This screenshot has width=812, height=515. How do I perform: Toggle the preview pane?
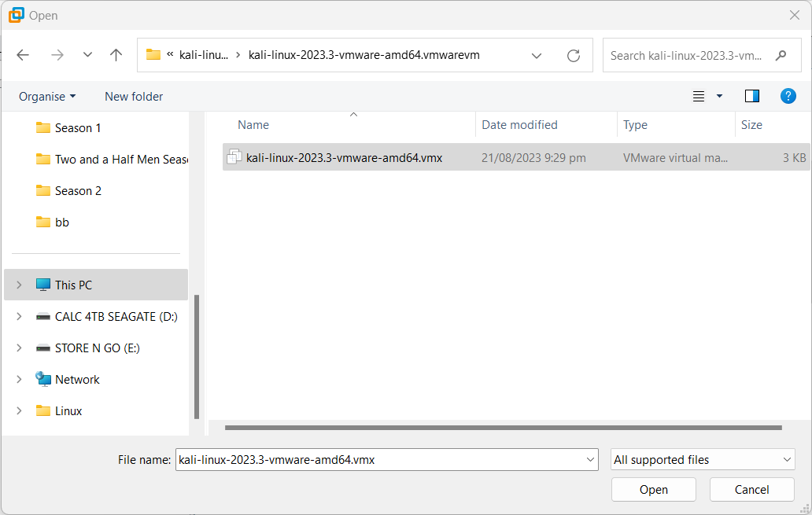pyautogui.click(x=752, y=96)
